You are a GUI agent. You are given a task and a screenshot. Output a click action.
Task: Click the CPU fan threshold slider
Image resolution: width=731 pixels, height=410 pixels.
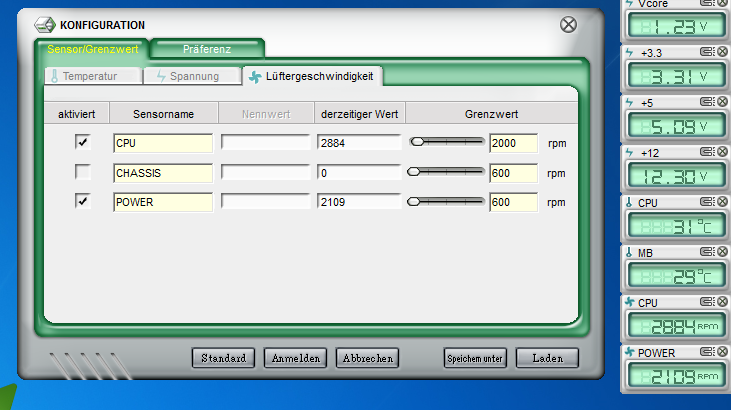pos(447,142)
